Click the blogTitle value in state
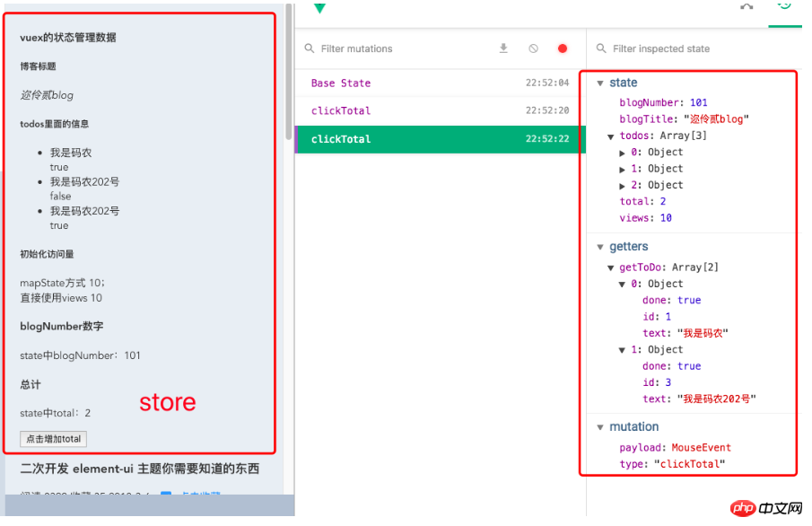The height and width of the screenshot is (526, 812). [716, 119]
